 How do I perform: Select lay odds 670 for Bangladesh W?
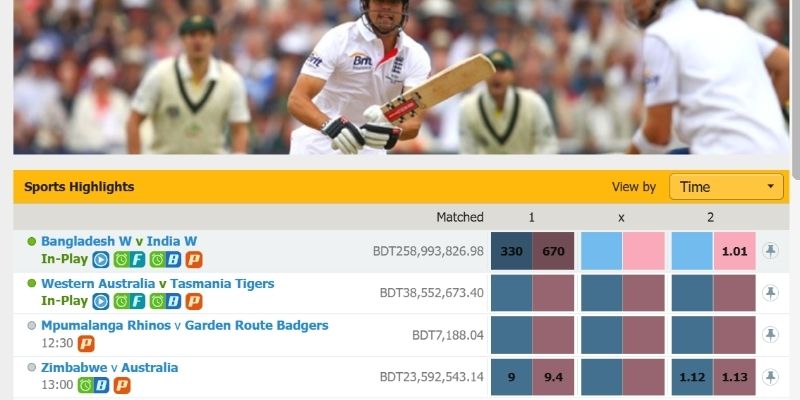554,251
